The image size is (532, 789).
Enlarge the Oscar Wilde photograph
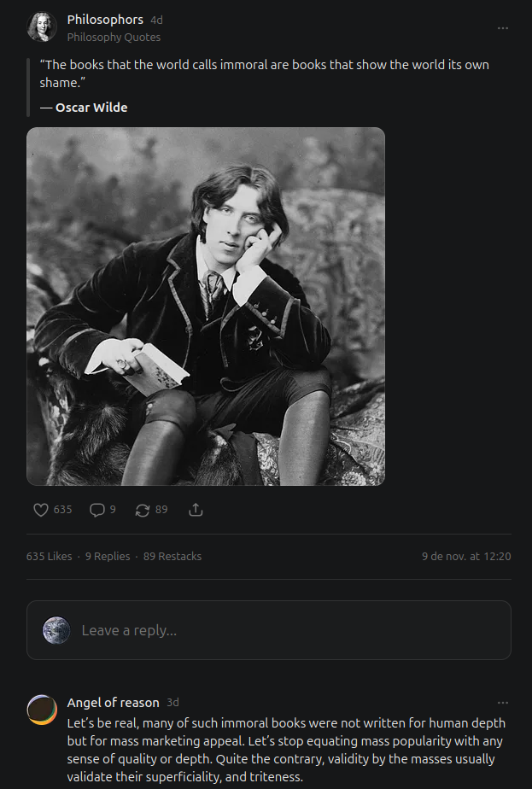coord(206,307)
